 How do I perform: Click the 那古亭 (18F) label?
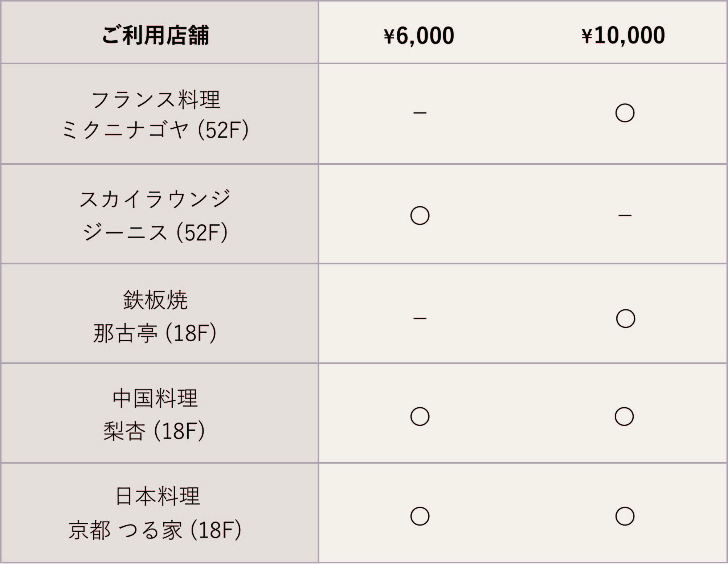(155, 333)
